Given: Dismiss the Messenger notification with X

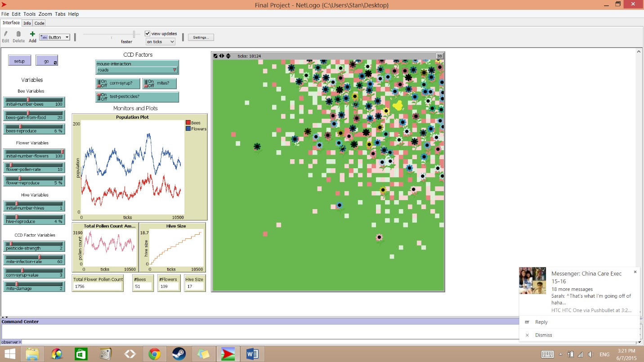Looking at the screenshot, I should click(x=635, y=272).
